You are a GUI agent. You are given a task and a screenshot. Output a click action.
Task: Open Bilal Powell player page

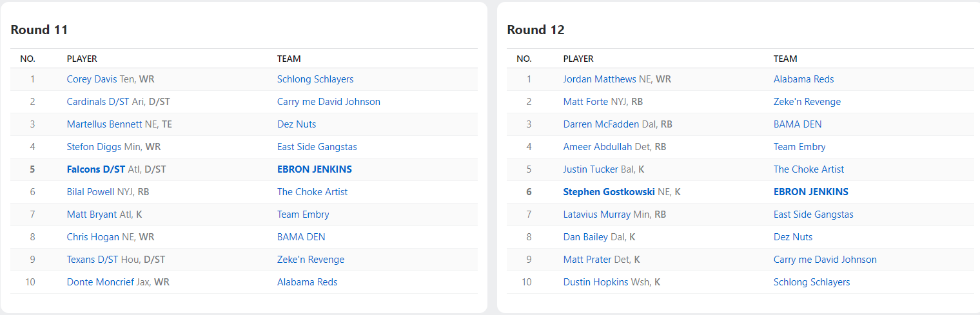[x=91, y=192]
